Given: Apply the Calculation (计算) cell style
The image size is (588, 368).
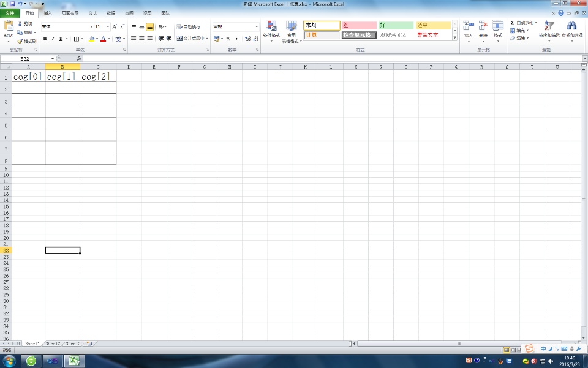Looking at the screenshot, I should pos(322,35).
